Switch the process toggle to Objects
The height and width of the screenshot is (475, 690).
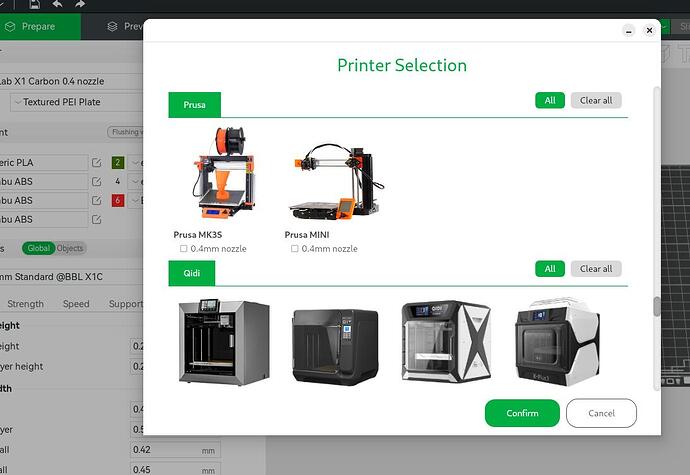click(70, 248)
